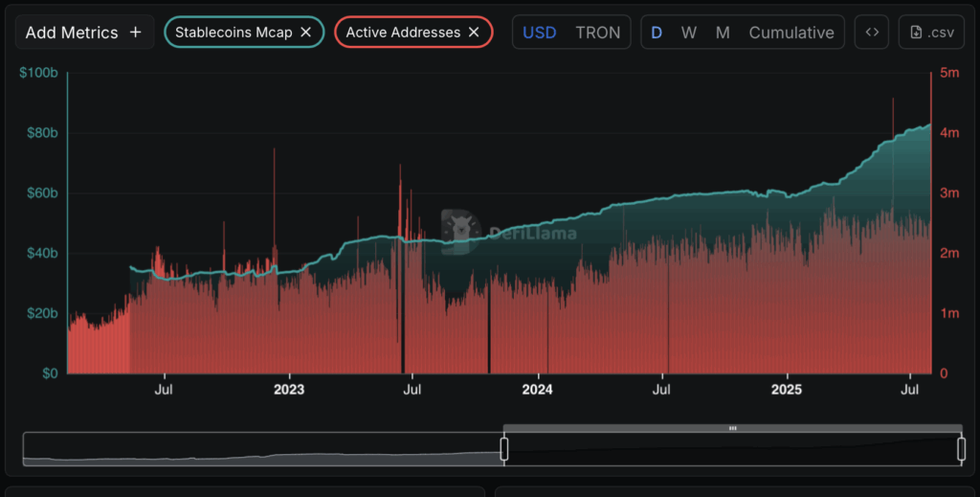Image resolution: width=980 pixels, height=497 pixels.
Task: Click 2023 label on time axis
Action: [x=289, y=390]
